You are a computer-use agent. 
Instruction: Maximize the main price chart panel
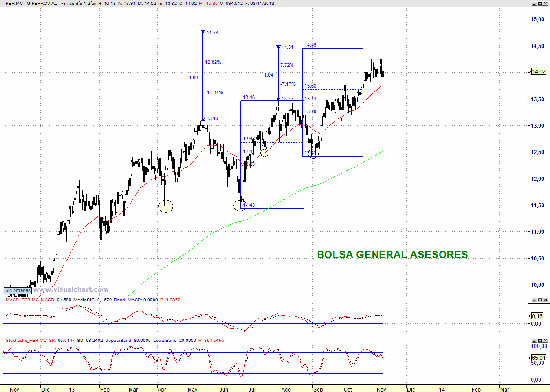[x=540, y=4]
